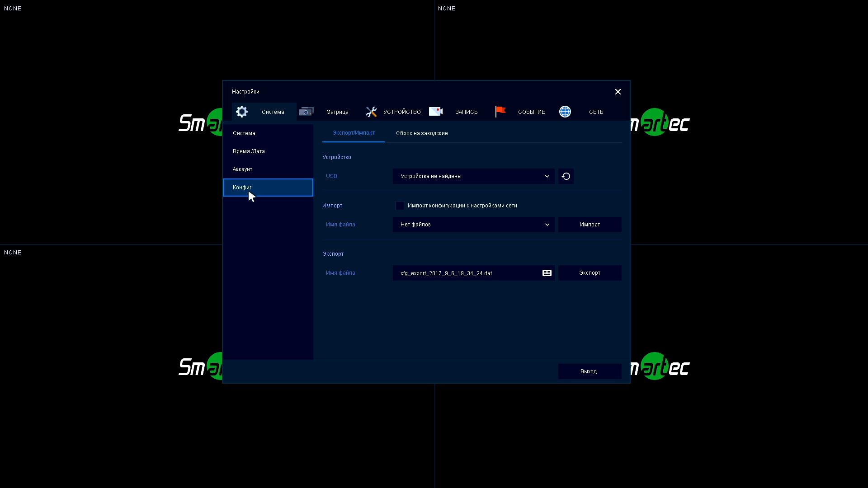
Task: Refresh the USB device list
Action: click(x=566, y=176)
